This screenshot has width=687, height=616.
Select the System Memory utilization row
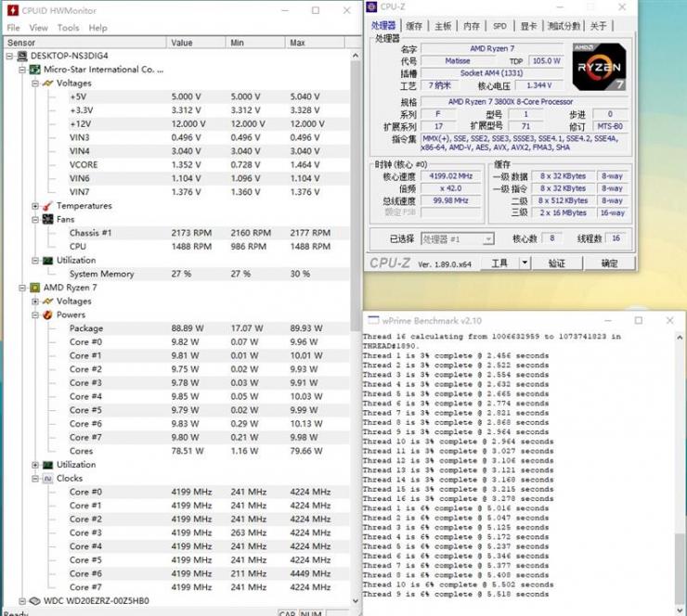point(209,274)
